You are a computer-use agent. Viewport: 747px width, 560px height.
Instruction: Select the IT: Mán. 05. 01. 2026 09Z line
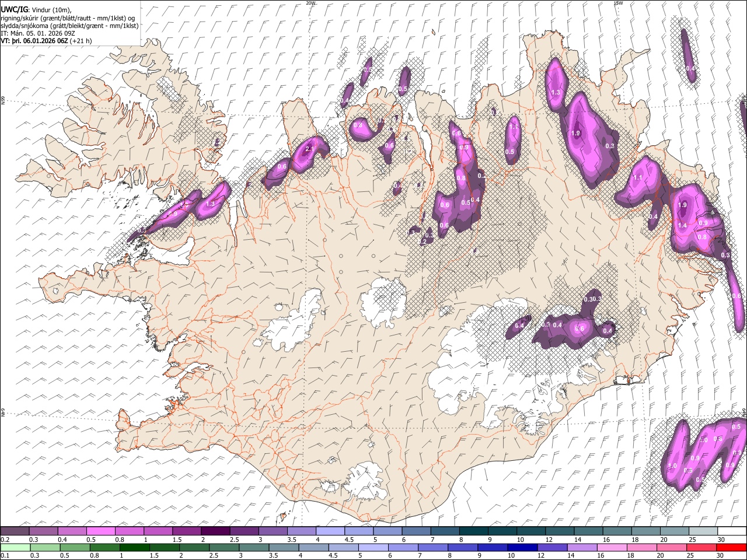(x=39, y=33)
